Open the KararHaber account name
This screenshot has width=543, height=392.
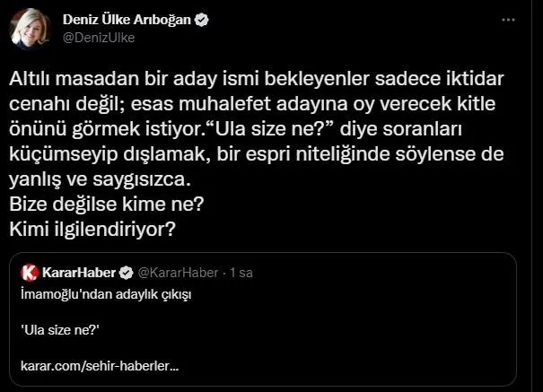point(79,272)
